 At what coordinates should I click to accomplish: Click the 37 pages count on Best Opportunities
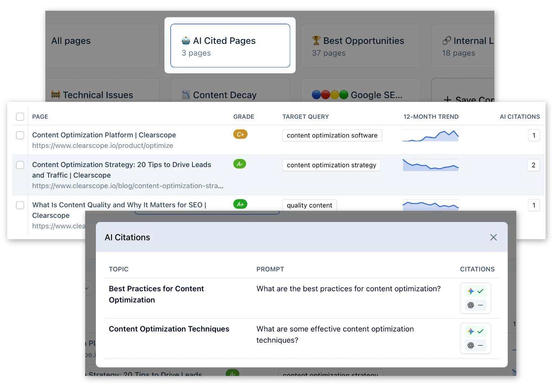point(329,53)
